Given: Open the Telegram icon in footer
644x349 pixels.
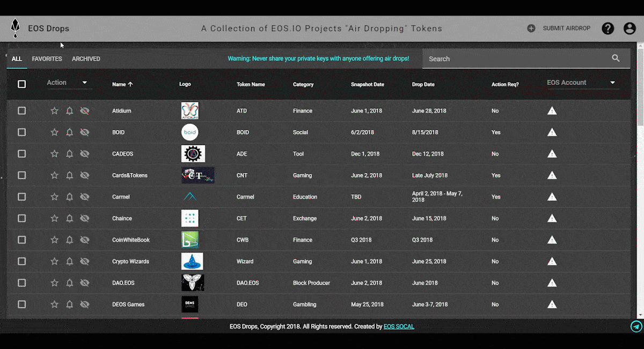Looking at the screenshot, I should coord(636,326).
